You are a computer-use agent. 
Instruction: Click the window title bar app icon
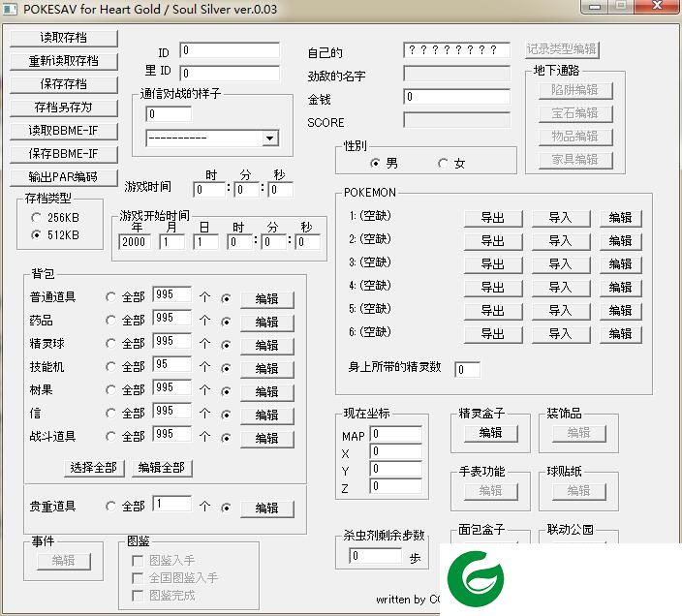[x=10, y=9]
